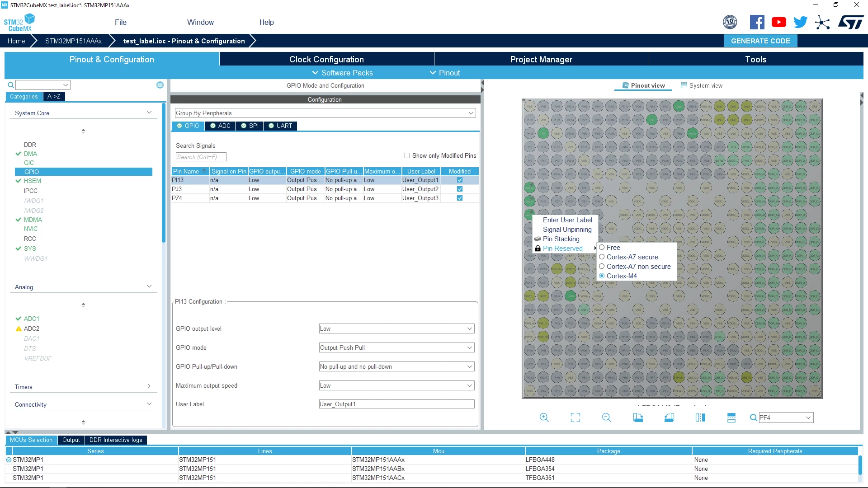
Task: Collapse the System Core category
Action: tap(149, 113)
